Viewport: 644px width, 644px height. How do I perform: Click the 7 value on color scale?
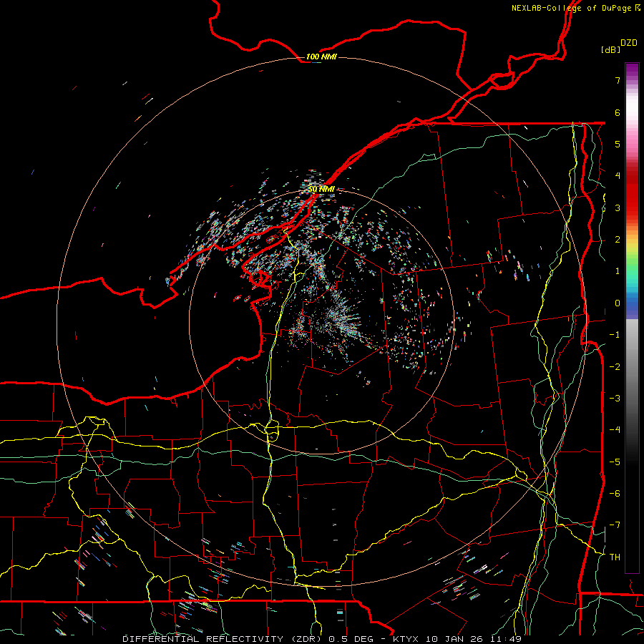coord(618,80)
